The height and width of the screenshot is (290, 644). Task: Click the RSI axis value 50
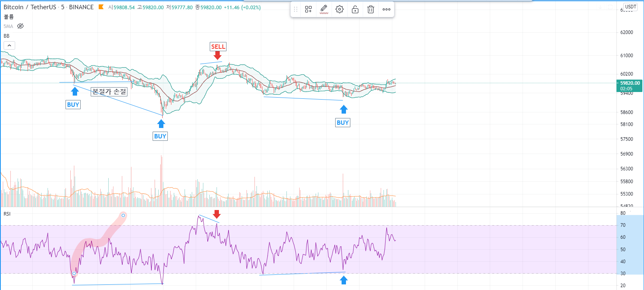pyautogui.click(x=623, y=250)
